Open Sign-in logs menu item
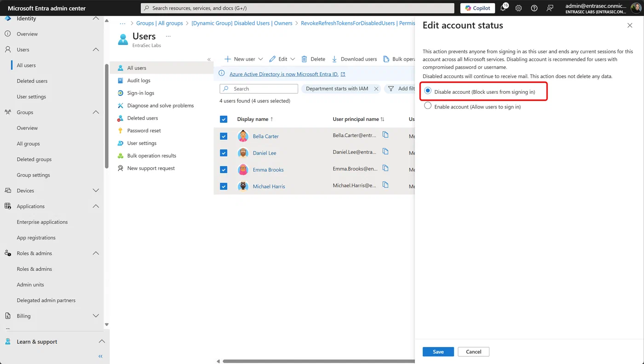 click(141, 93)
